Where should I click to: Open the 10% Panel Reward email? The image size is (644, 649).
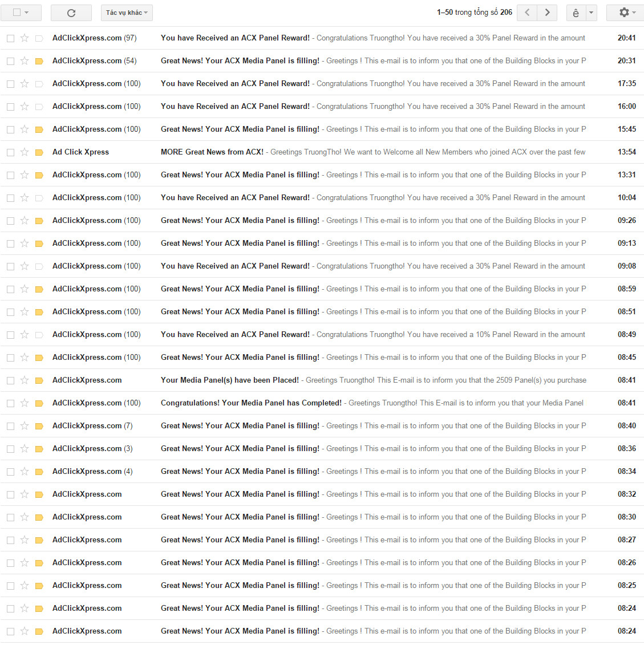pos(322,334)
